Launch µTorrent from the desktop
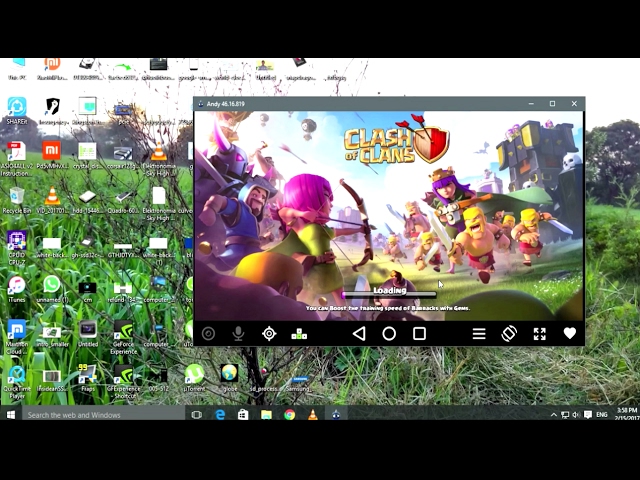The image size is (640, 480). 194,378
